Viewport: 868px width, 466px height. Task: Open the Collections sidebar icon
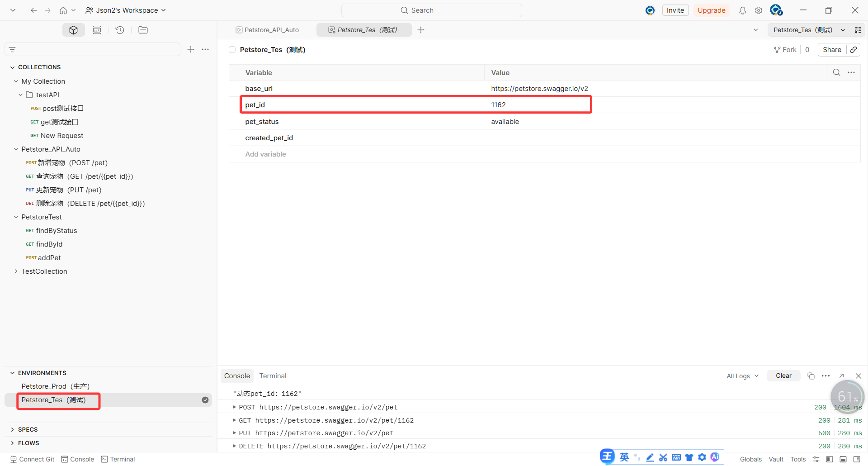pos(74,30)
